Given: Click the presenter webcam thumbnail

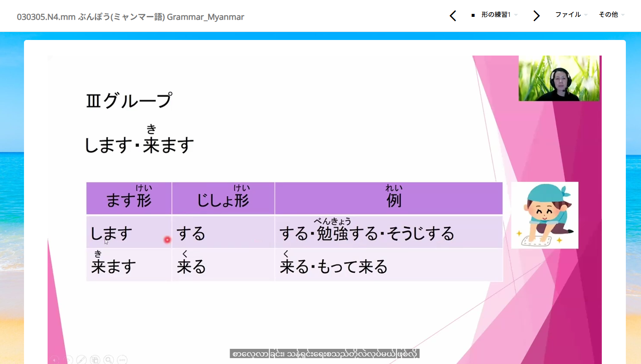Looking at the screenshot, I should pyautogui.click(x=558, y=78).
